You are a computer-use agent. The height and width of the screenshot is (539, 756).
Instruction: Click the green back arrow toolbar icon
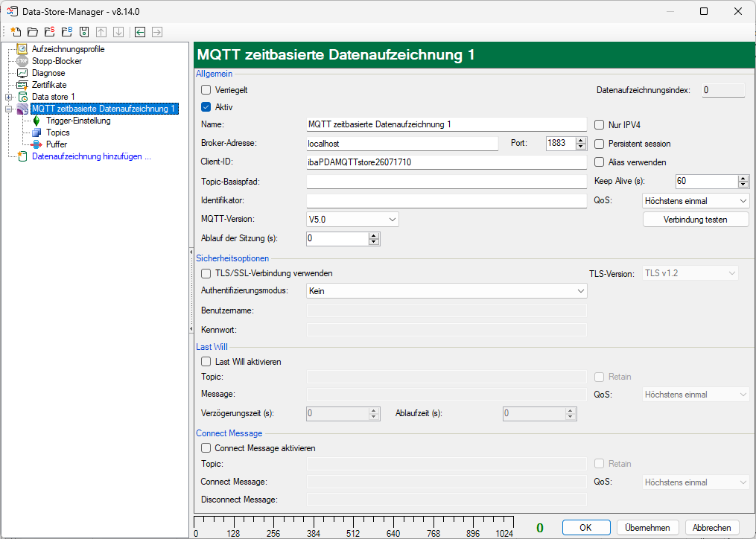140,32
